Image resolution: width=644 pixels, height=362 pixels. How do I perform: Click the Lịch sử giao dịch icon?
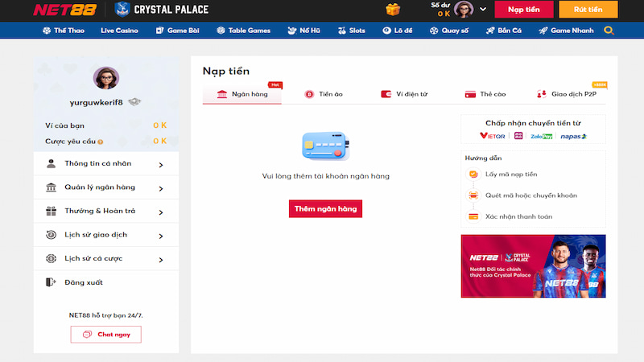(x=51, y=235)
